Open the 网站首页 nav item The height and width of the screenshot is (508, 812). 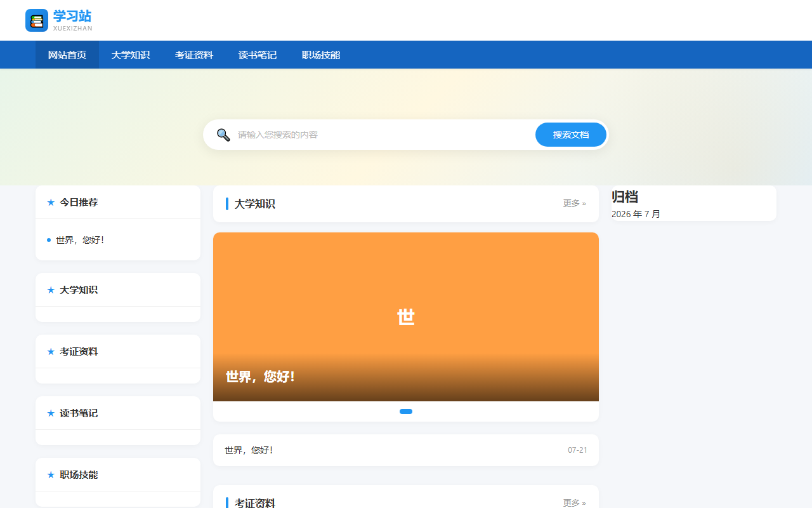[x=67, y=55]
